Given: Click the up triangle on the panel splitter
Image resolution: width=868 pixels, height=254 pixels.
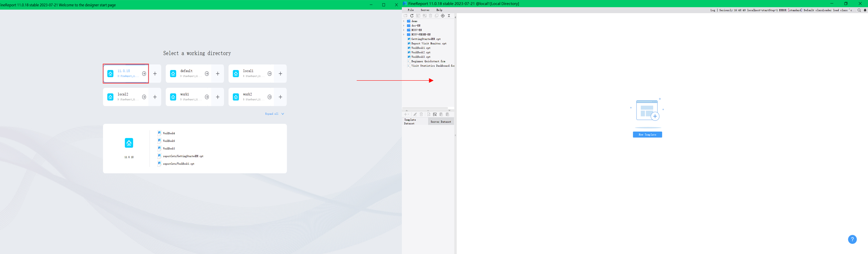Looking at the screenshot, I should 407,111.
